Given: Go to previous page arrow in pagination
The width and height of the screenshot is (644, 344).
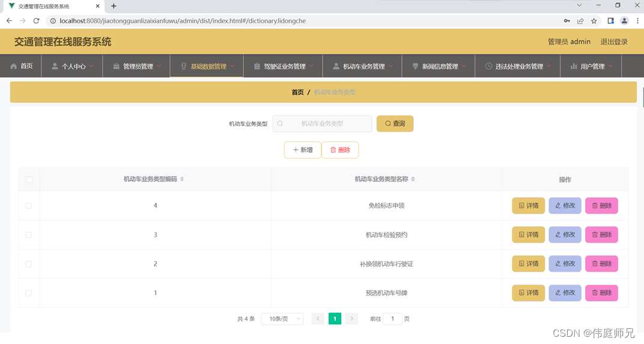Looking at the screenshot, I should (318, 319).
